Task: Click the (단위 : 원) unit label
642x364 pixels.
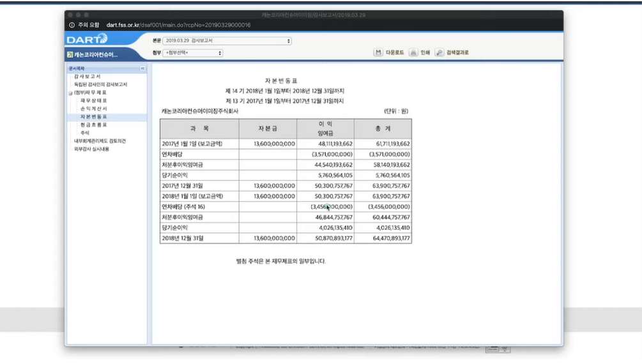Action: tap(396, 111)
